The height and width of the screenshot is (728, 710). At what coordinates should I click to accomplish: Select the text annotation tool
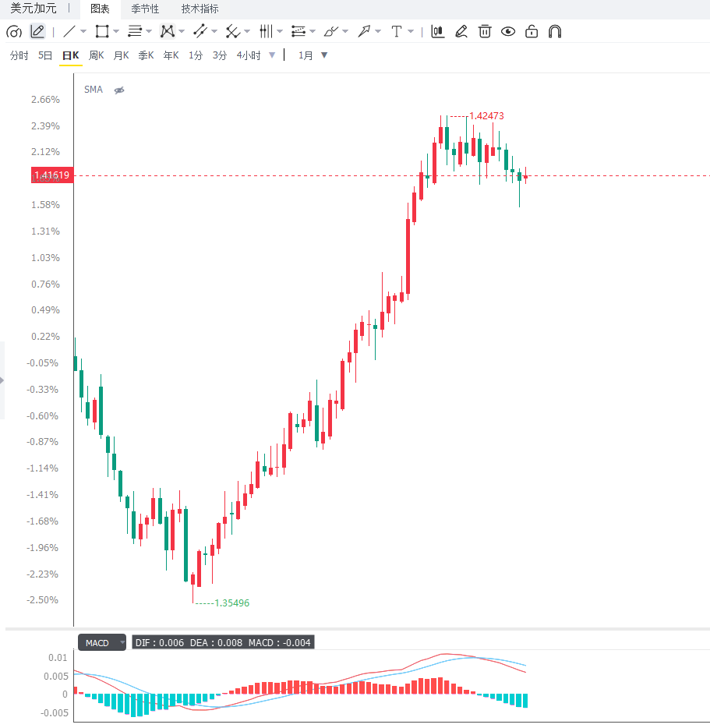[397, 32]
